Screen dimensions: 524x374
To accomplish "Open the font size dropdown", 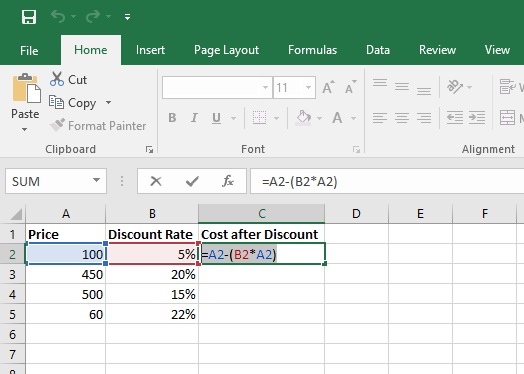I will click(308, 88).
